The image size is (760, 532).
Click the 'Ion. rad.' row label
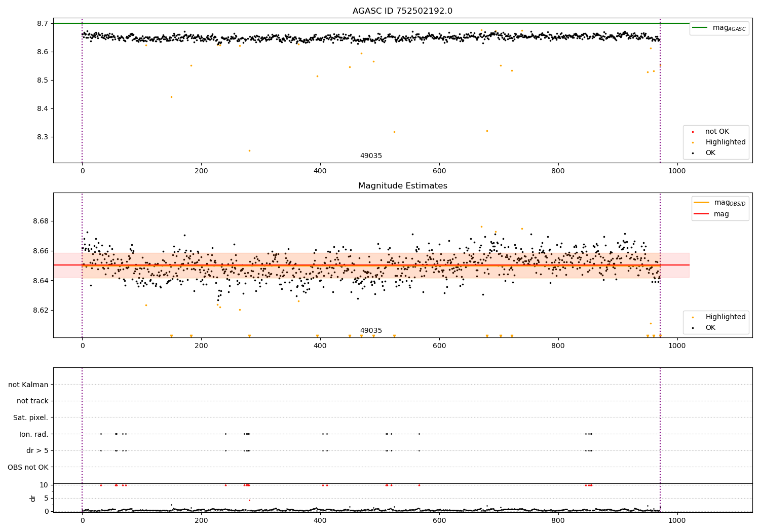34,435
